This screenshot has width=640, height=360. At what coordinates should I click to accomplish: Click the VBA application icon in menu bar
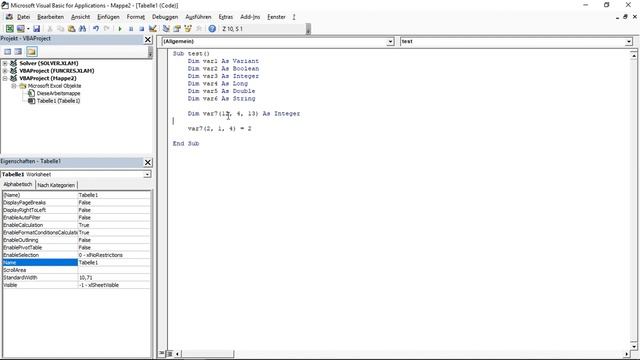click(9, 17)
